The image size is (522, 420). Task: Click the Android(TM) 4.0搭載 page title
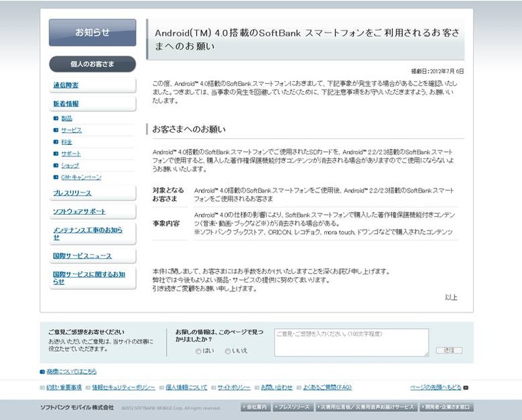(x=307, y=39)
